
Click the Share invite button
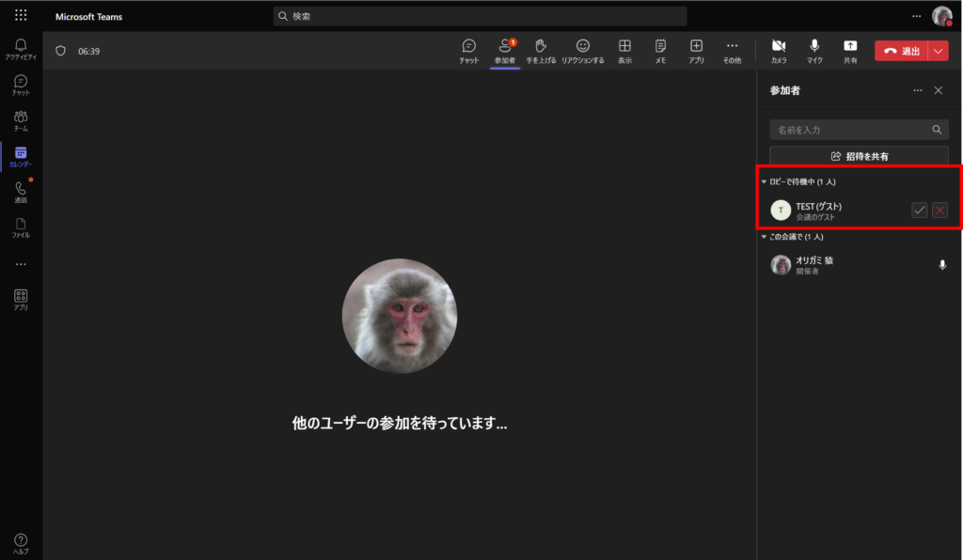859,156
